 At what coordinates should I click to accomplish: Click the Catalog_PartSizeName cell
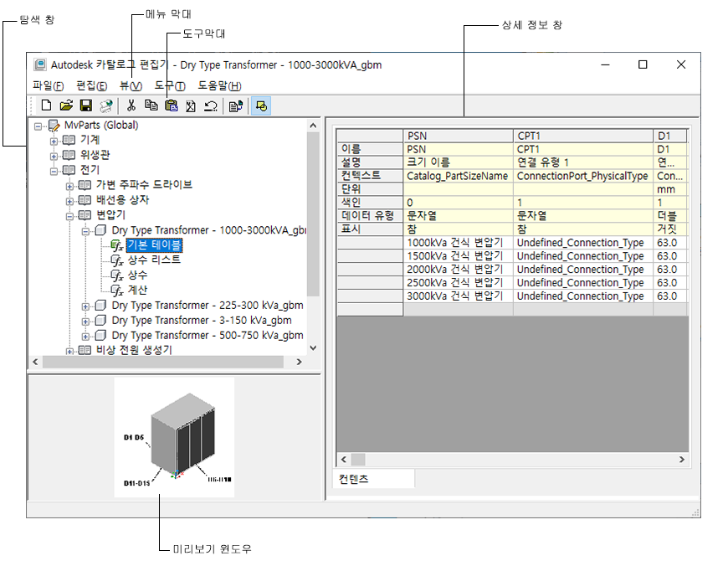pos(458,176)
